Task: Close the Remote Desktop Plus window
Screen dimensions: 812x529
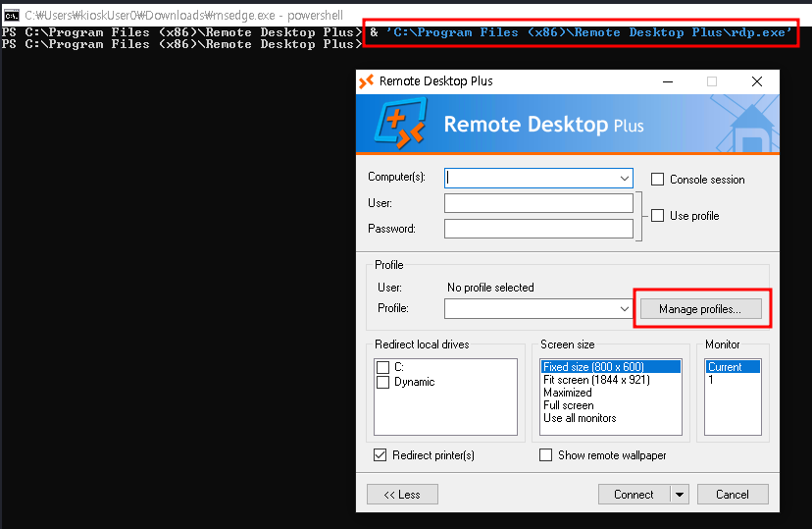Action: (756, 81)
